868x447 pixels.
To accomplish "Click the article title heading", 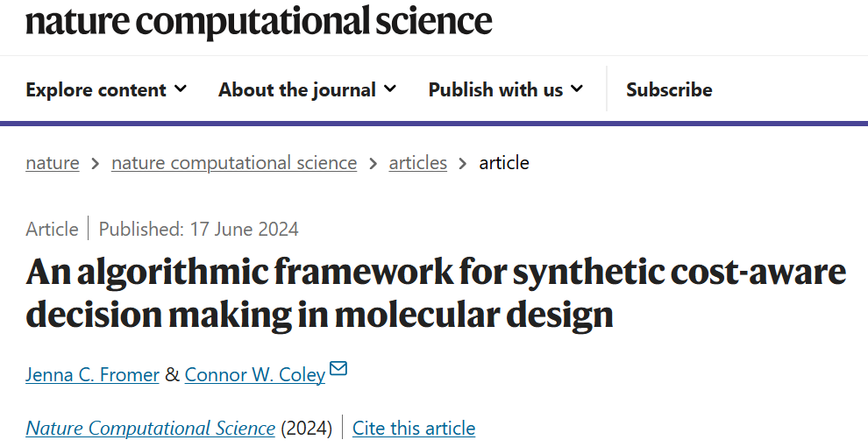I will click(436, 293).
